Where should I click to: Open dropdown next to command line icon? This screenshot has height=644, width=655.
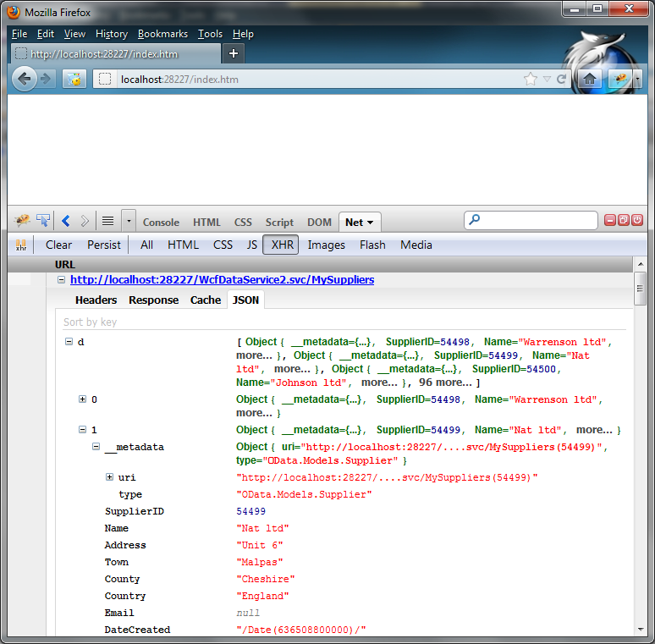tap(129, 221)
